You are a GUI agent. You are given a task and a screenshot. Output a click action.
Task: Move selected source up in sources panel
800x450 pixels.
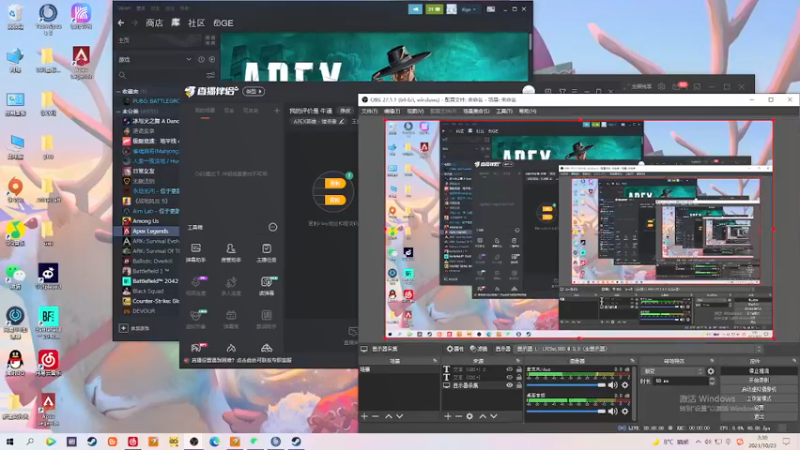click(482, 416)
